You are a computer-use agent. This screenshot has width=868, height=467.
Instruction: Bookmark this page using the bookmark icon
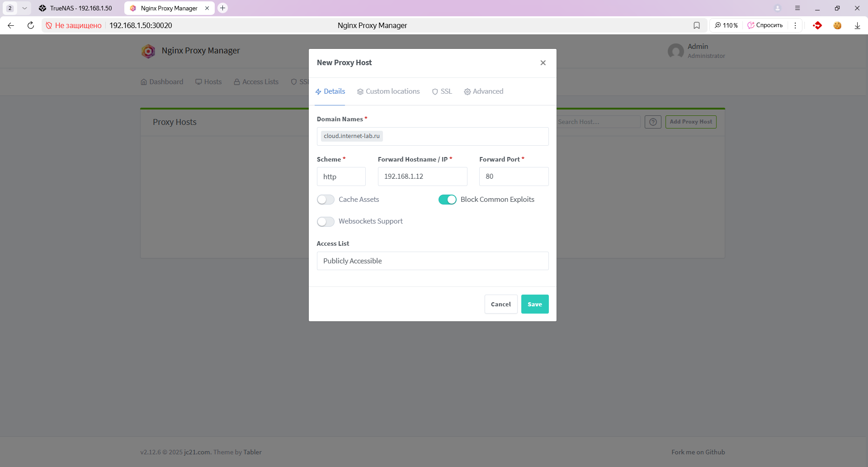[697, 25]
